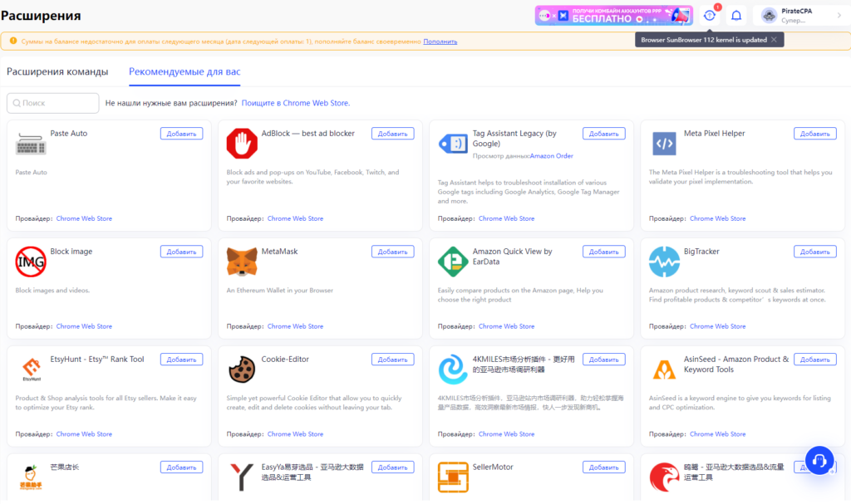Click the Amazon Quick View EarData icon
The image size is (851, 504).
pos(453,262)
